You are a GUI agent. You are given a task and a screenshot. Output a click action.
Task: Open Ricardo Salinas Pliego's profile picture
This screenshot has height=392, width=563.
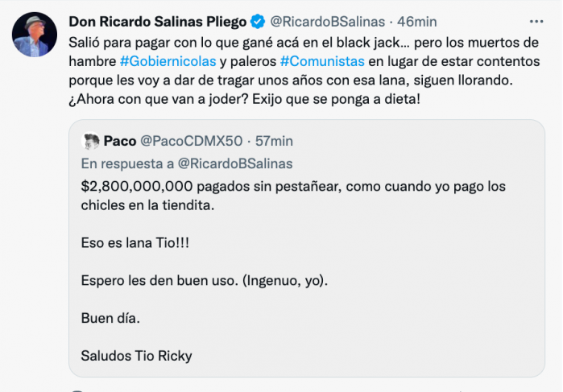pyautogui.click(x=35, y=35)
